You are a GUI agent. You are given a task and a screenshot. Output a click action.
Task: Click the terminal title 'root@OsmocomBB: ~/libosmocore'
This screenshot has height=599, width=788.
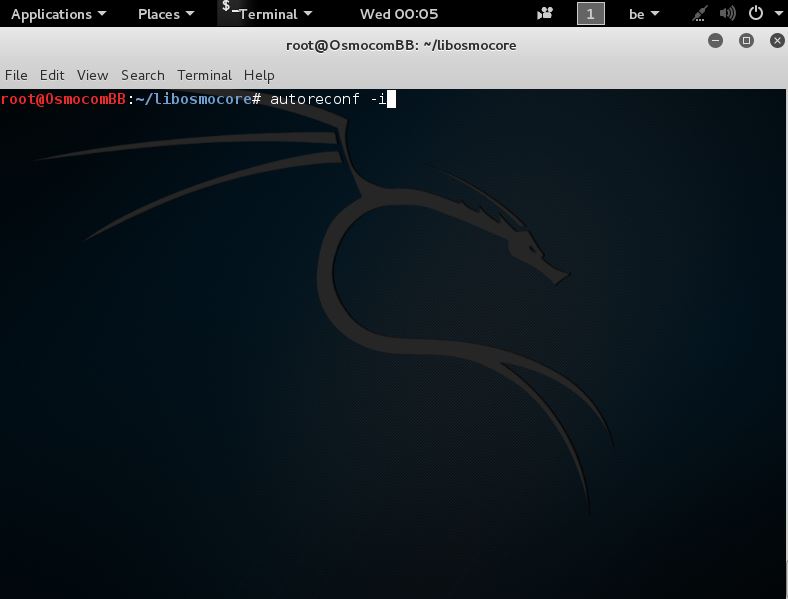[401, 45]
